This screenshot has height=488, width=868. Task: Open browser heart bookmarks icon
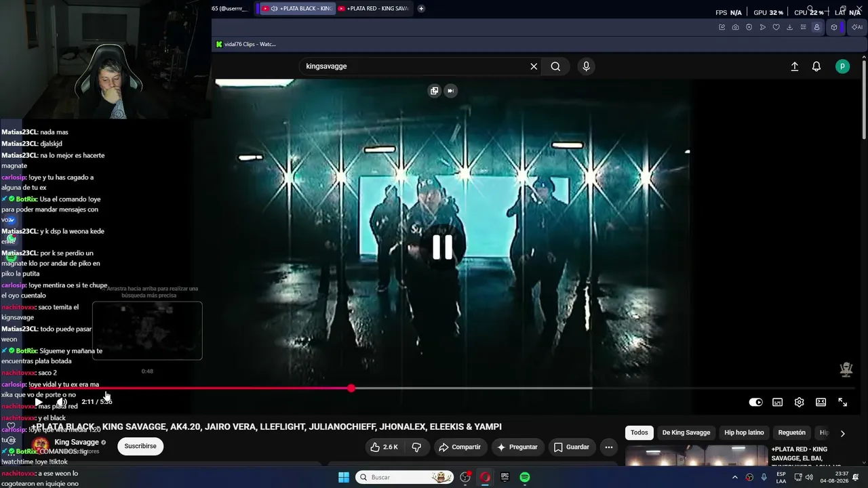(x=776, y=27)
